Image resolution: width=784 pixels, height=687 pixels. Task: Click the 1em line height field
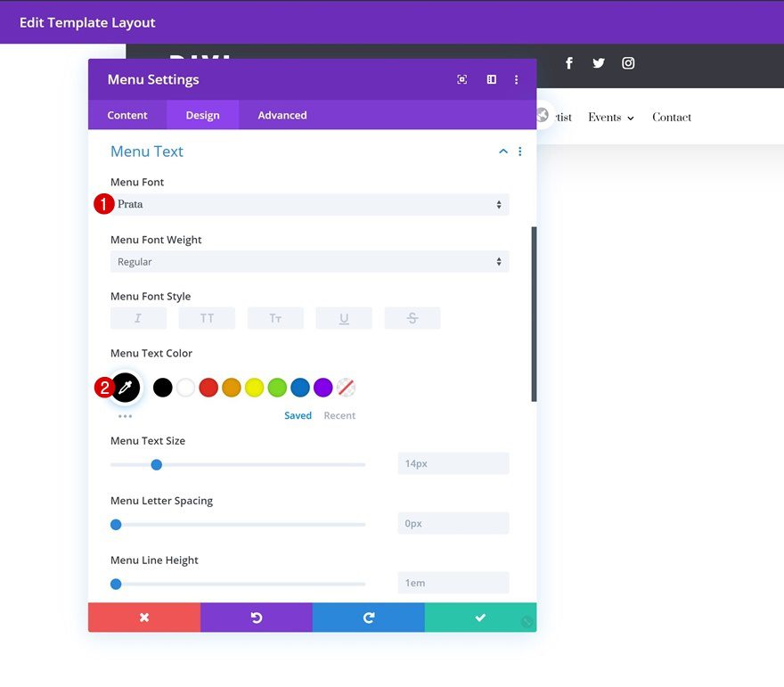tap(453, 583)
